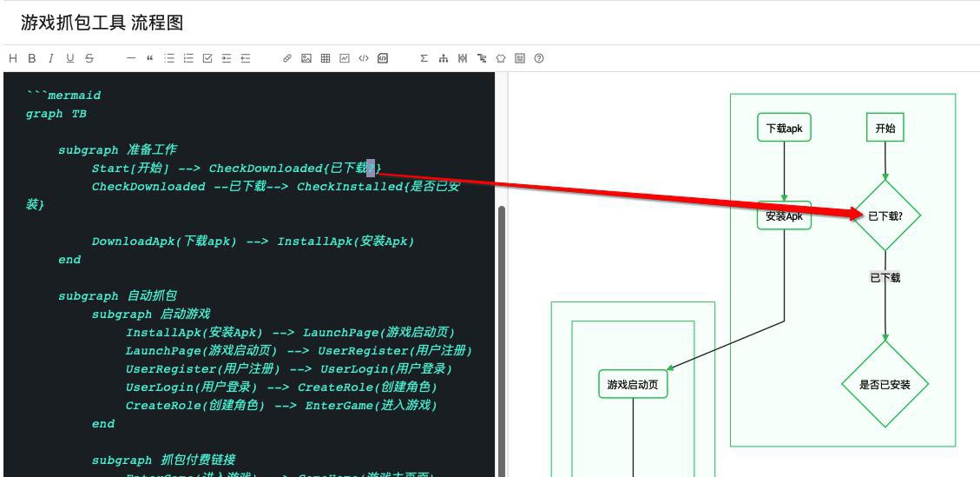Open the help question-mark icon

(x=539, y=58)
